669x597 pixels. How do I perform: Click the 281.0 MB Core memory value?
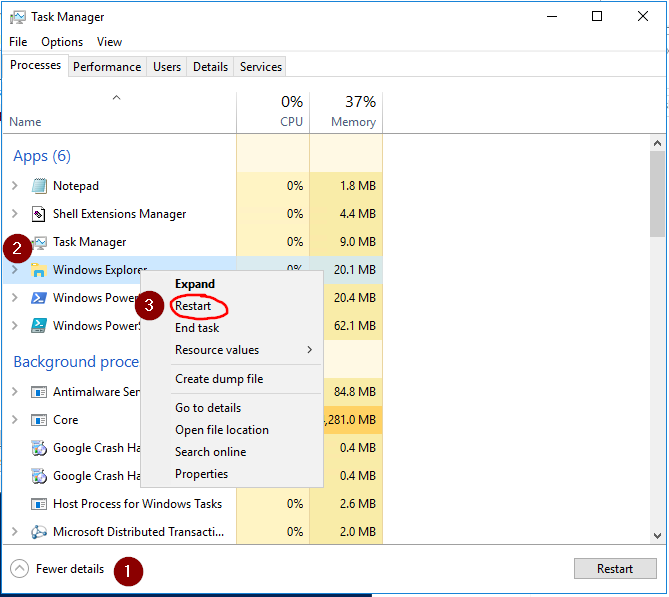pos(352,420)
